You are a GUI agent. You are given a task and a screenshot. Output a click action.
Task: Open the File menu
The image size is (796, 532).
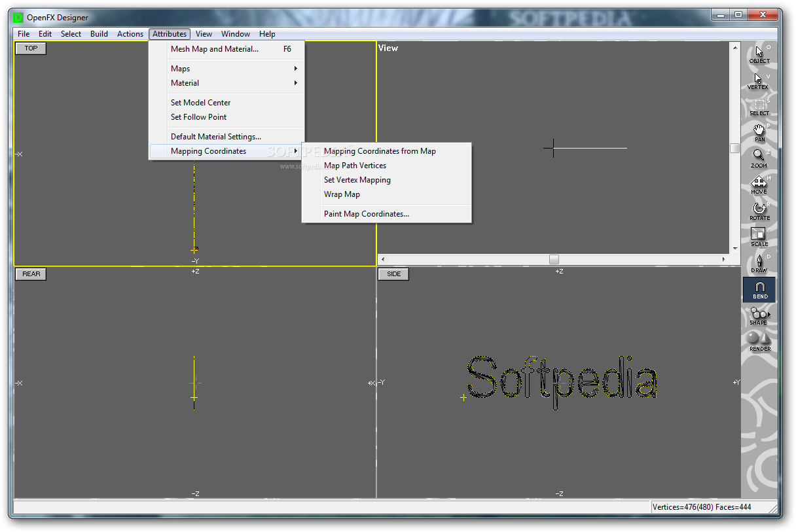[x=24, y=34]
